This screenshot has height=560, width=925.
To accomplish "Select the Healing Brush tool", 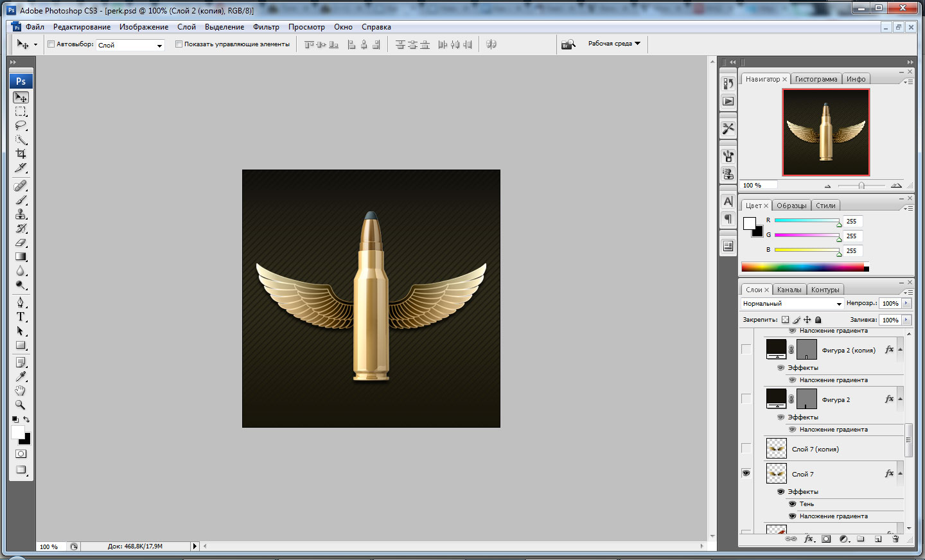I will pos(21,186).
